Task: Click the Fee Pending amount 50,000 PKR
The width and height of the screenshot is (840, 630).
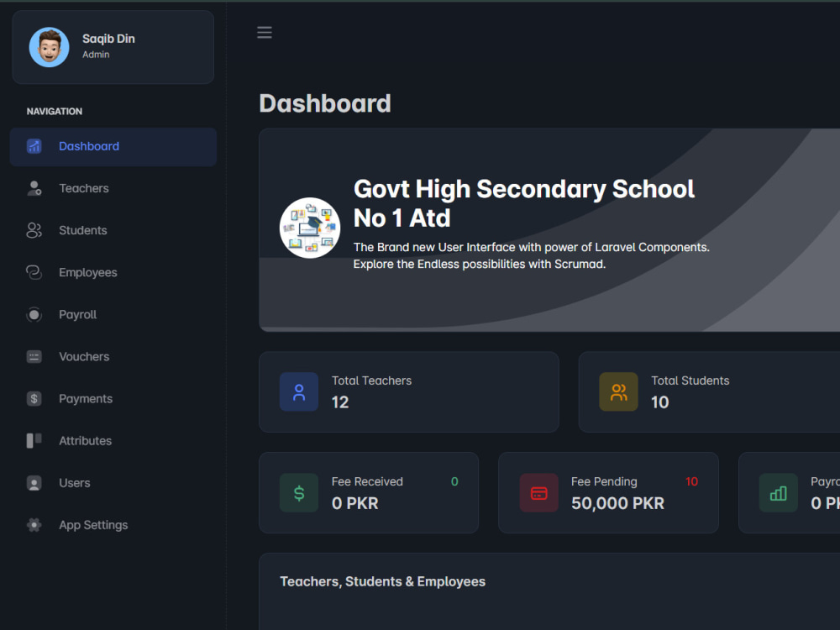Action: point(617,503)
